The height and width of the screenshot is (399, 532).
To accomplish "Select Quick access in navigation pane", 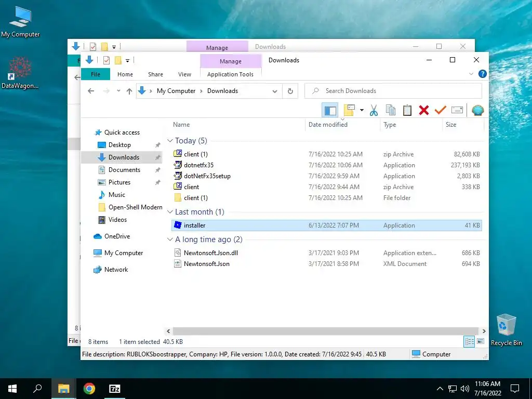I will pos(122,132).
